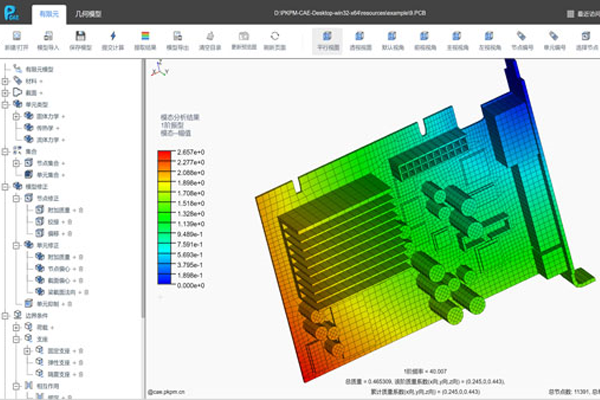The image size is (600, 400).
Task: Click the 最近访问 button at top right
Action: tap(575, 12)
